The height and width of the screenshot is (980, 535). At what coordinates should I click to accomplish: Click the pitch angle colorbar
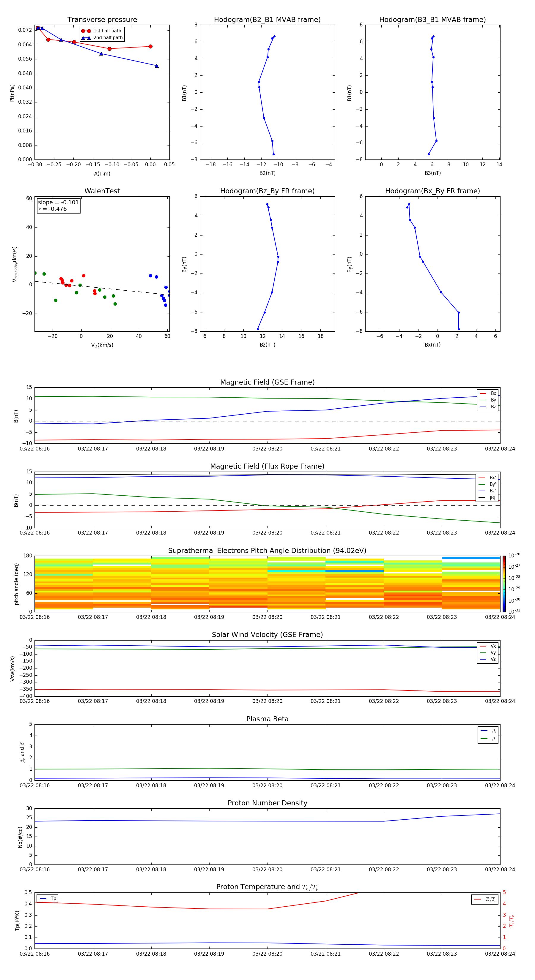[x=504, y=584]
